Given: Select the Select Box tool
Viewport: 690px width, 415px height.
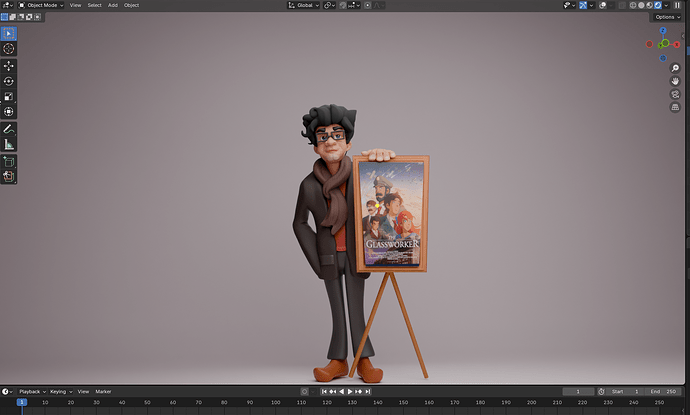Looking at the screenshot, I should [8, 33].
